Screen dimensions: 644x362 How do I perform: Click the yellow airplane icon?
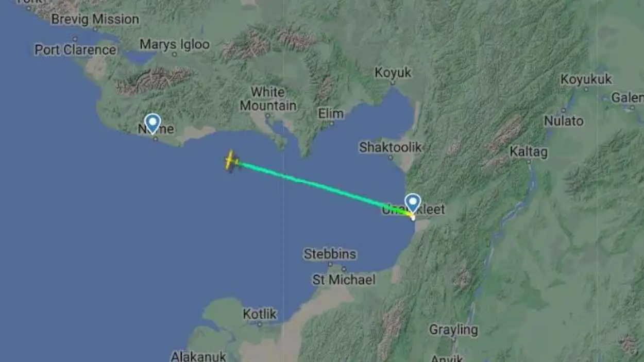click(x=231, y=161)
